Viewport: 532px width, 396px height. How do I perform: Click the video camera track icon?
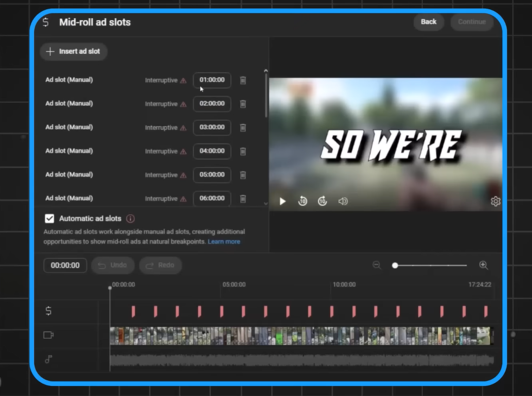click(x=49, y=335)
